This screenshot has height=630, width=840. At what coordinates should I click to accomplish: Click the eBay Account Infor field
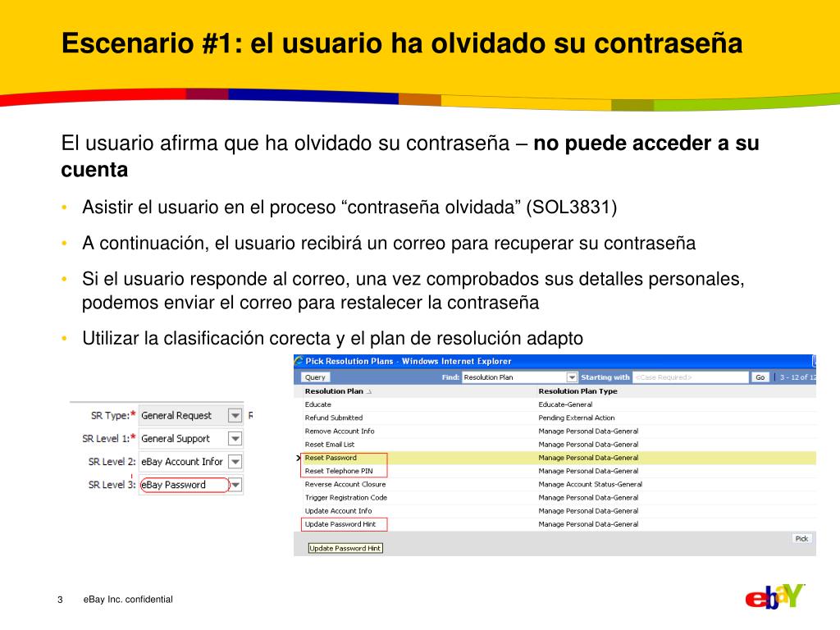coord(183,462)
